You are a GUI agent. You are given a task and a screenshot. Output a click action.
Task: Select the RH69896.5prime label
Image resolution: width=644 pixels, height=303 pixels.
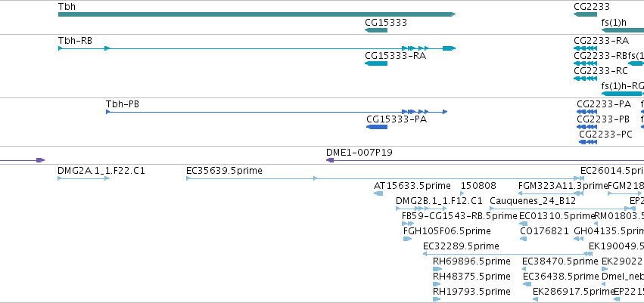tap(472, 261)
